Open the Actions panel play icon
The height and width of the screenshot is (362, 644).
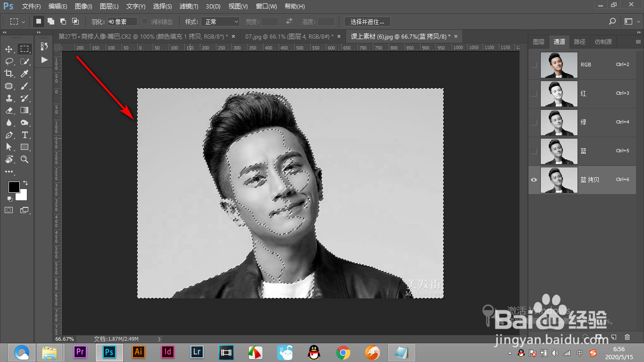coord(44,60)
